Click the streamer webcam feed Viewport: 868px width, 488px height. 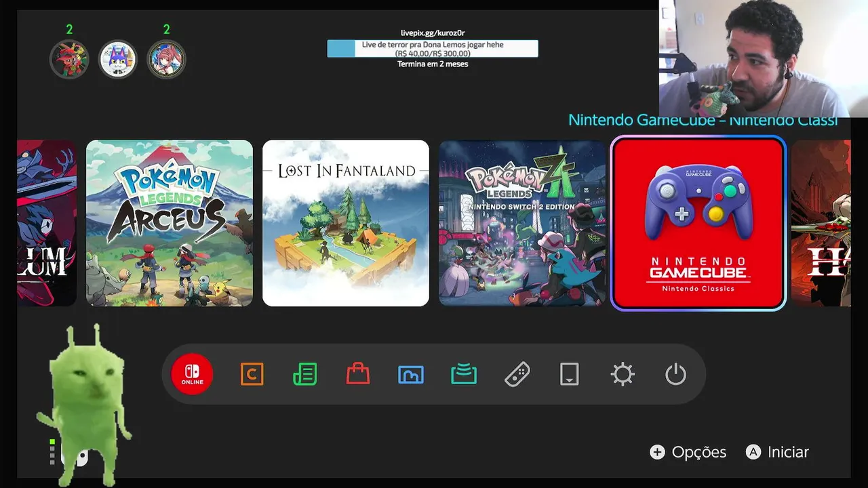pyautogui.click(x=764, y=59)
